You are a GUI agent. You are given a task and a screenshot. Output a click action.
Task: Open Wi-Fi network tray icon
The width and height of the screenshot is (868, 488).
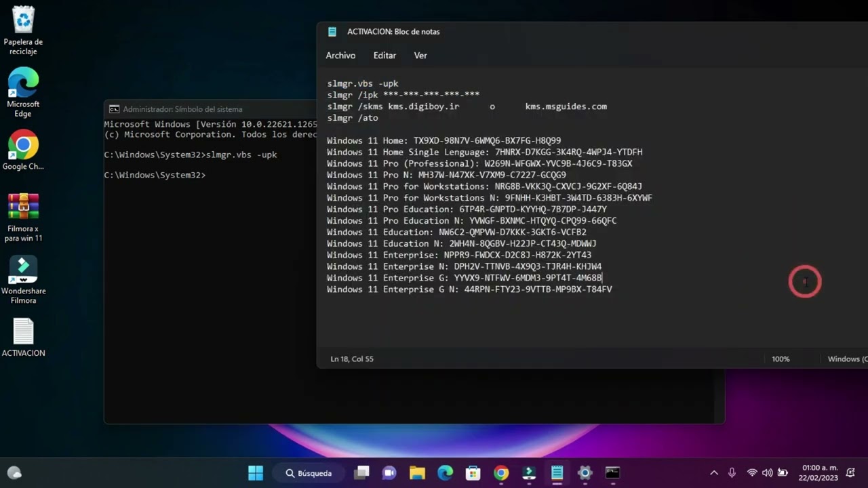[x=752, y=473]
